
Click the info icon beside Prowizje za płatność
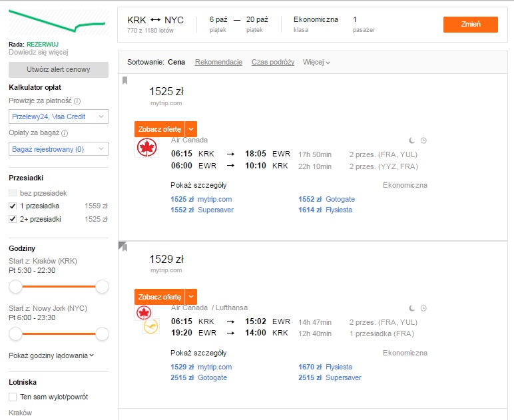coord(77,101)
